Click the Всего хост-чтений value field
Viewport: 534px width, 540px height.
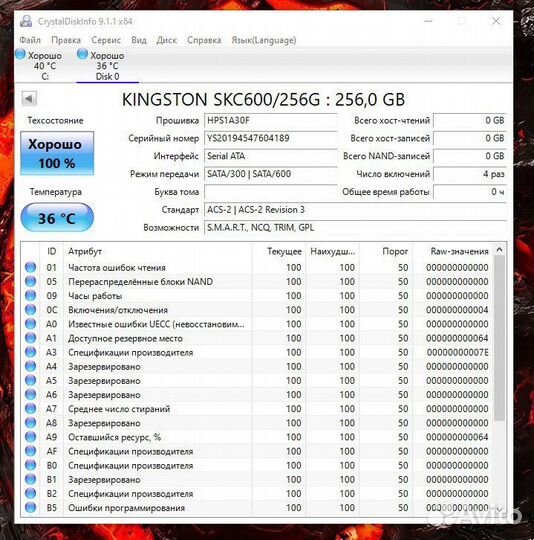point(470,121)
